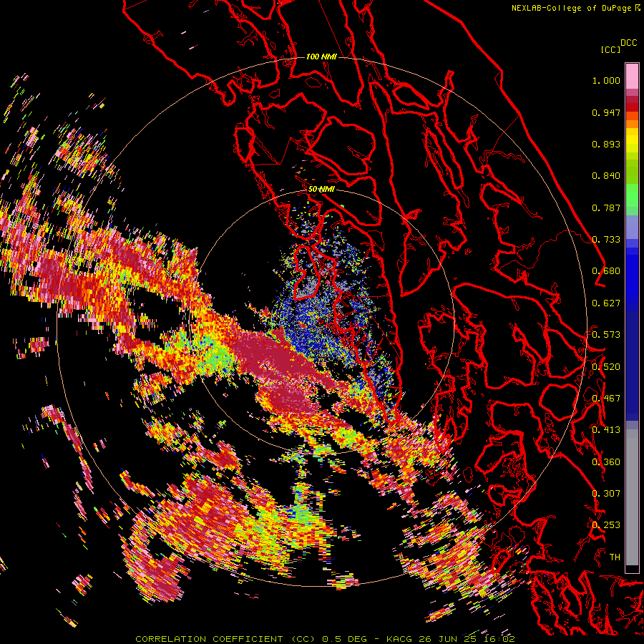Image resolution: width=644 pixels, height=644 pixels.
Task: Click the 0.413 color scale label
Action: click(x=606, y=430)
